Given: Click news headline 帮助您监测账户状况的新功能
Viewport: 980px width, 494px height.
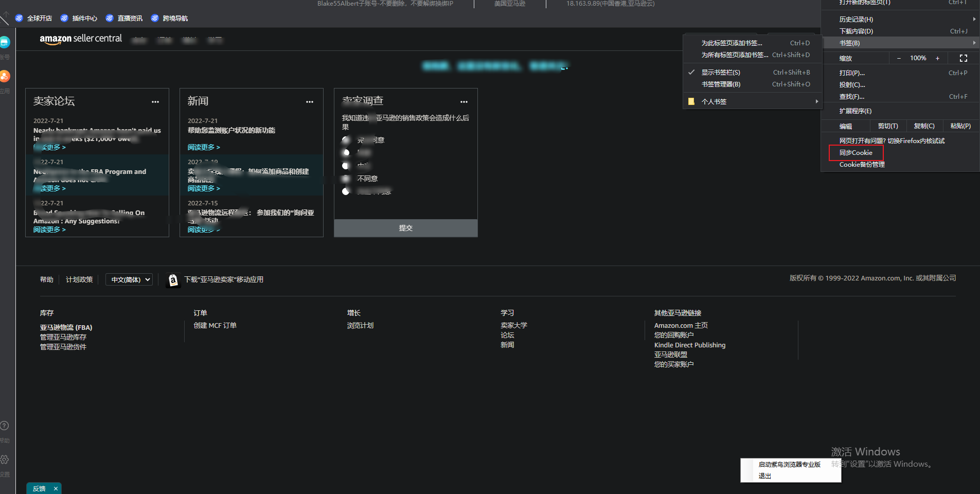Looking at the screenshot, I should [x=231, y=131].
